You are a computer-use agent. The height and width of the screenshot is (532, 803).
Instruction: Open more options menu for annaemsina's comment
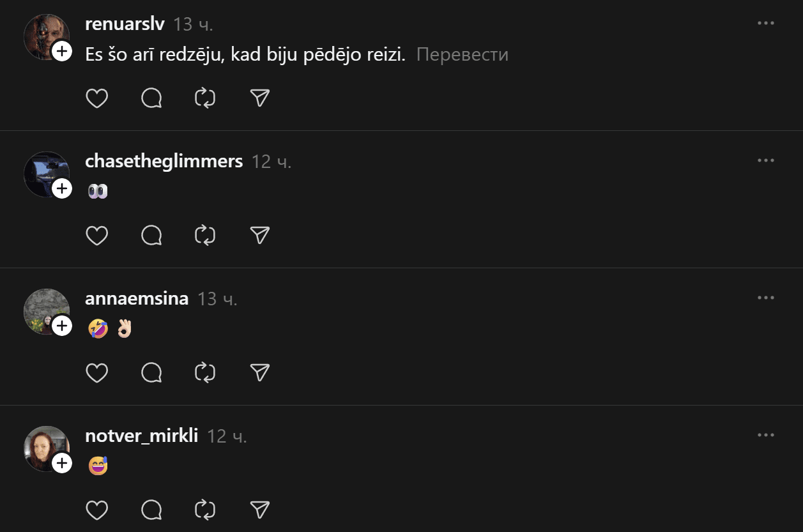765,298
